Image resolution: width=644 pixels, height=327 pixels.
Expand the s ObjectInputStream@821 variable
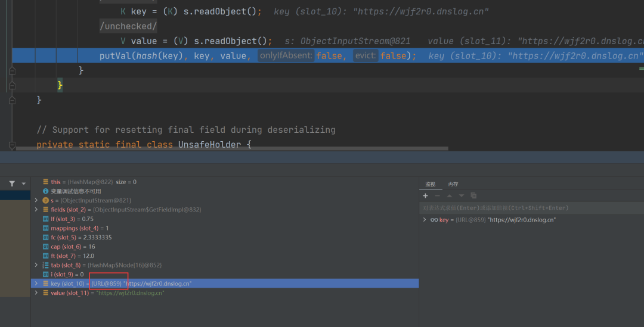[x=36, y=200]
